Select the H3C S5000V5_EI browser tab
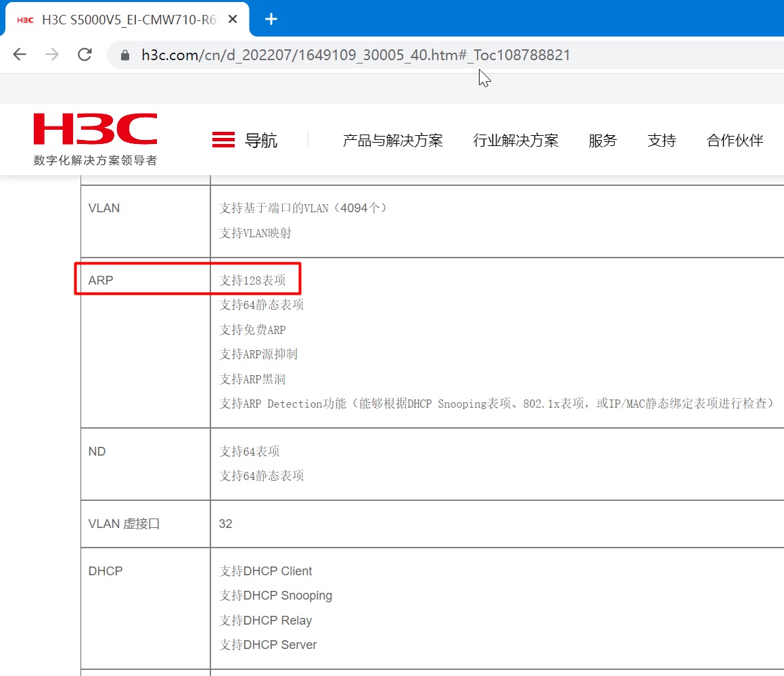This screenshot has width=784, height=676. 127,20
